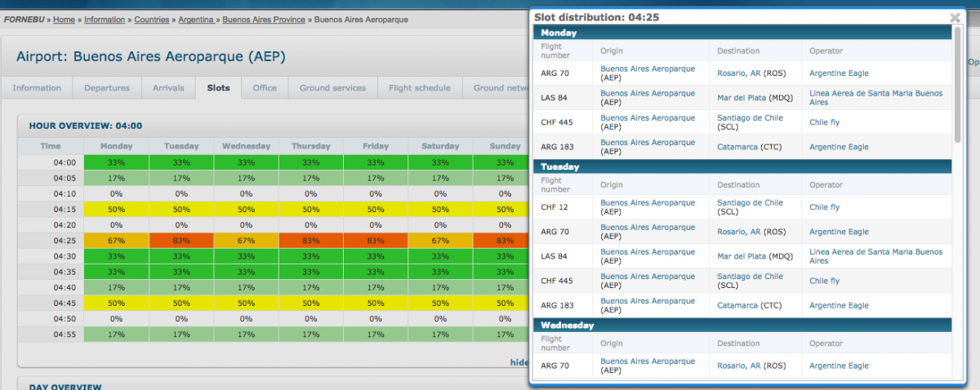Open Catamarca destination in Tuesday ARG 183 row
Screen dimensions: 980x390
(737, 305)
